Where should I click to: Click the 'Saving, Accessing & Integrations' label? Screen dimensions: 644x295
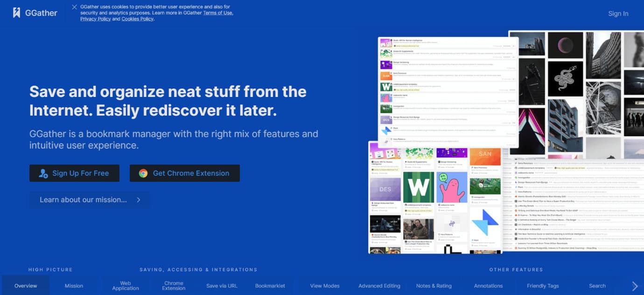[x=198, y=269]
